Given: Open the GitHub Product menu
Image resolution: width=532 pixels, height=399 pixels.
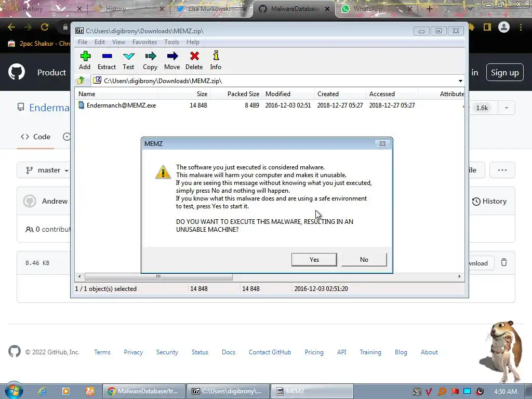Looking at the screenshot, I should (x=51, y=72).
